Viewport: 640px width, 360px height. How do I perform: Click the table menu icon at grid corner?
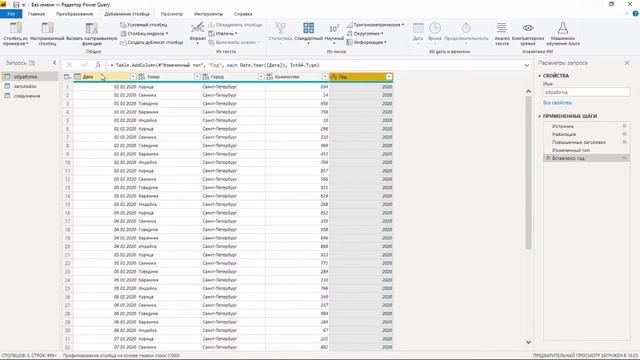tap(67, 77)
